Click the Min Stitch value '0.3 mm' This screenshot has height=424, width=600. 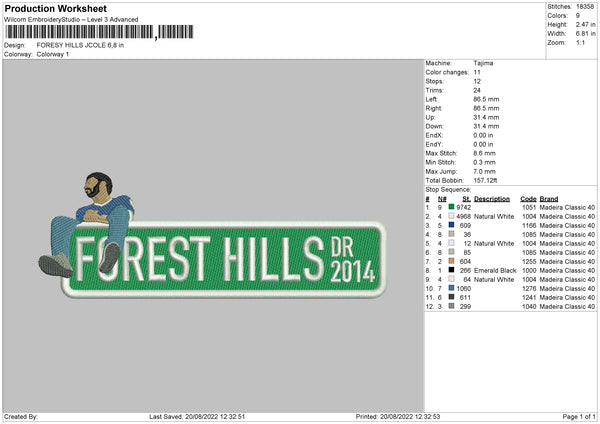click(x=485, y=162)
